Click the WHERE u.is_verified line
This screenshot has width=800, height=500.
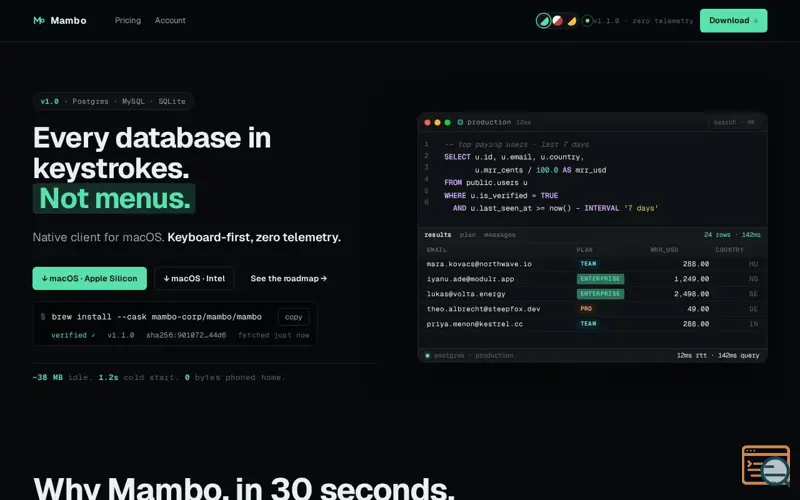click(501, 195)
